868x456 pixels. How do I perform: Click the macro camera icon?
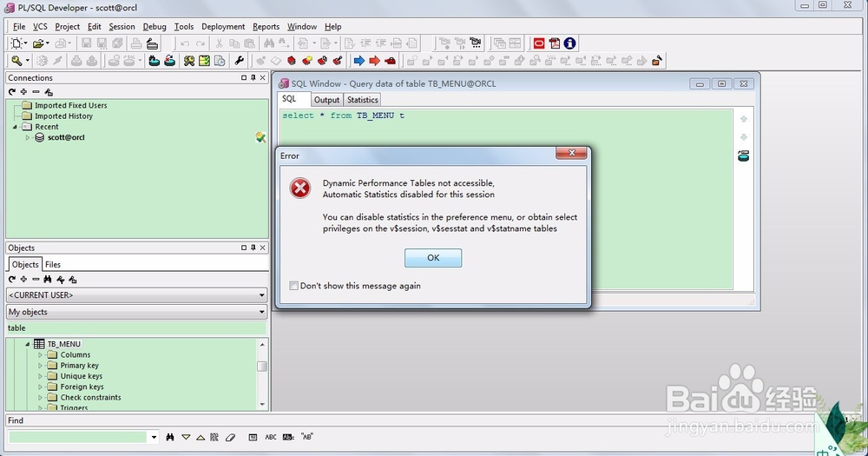point(475,43)
